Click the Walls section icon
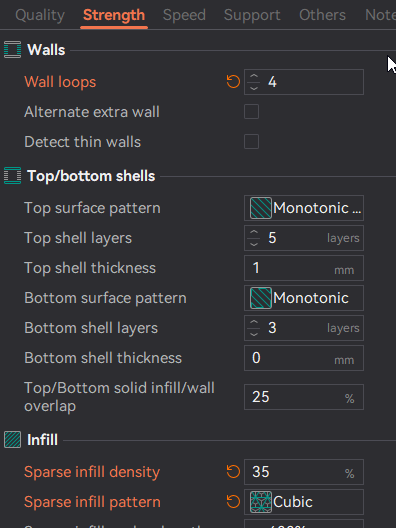Screen dimensions: 396x528 [x=12, y=50]
